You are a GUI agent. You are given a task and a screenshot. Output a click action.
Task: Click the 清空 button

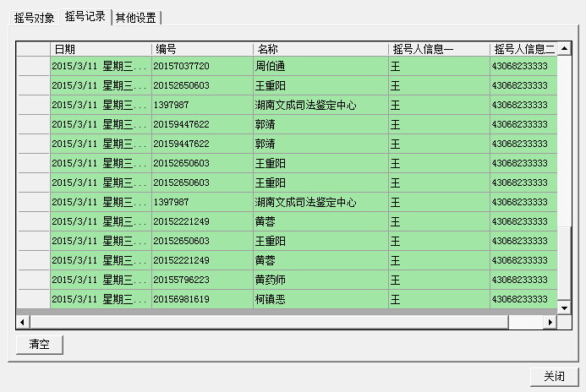40,345
